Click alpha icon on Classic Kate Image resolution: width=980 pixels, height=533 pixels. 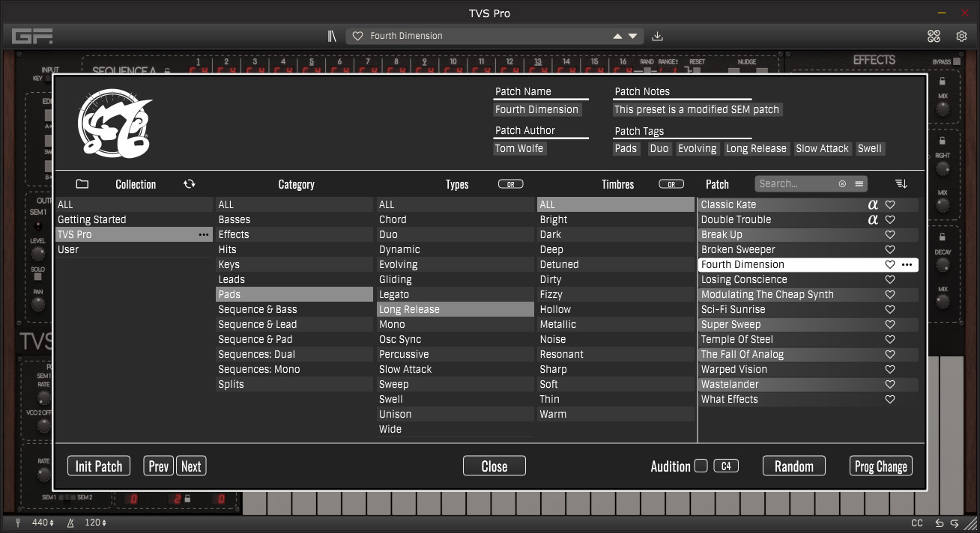click(873, 204)
